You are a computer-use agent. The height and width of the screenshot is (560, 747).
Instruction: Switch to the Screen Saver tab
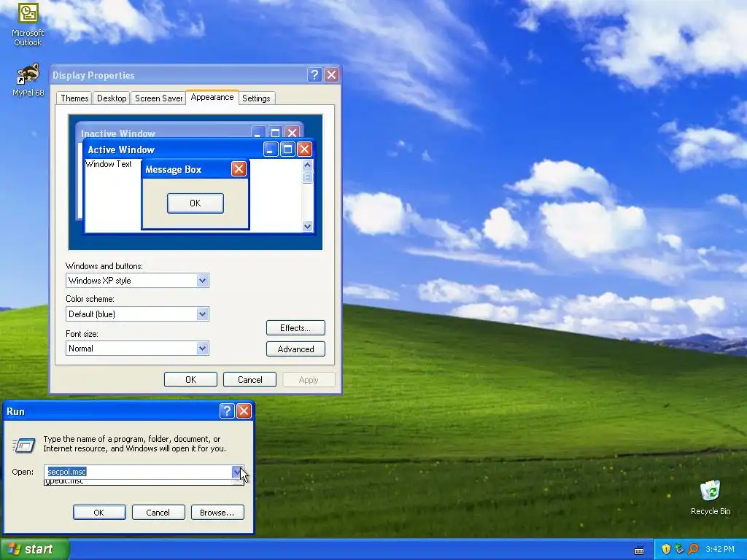[x=158, y=98]
